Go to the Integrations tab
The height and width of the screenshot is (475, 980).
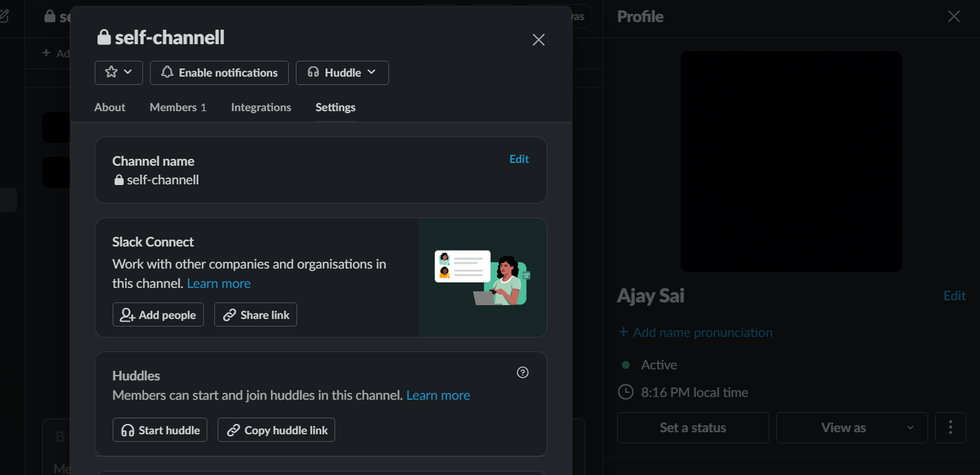[261, 108]
